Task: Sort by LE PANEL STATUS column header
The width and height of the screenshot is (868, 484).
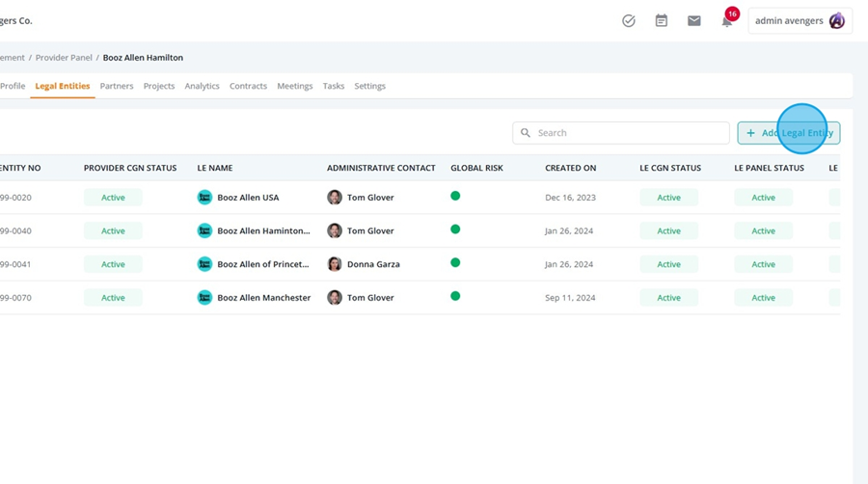Action: click(769, 168)
